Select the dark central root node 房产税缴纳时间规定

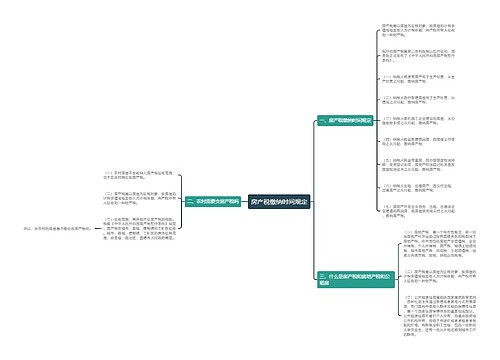(x=279, y=202)
